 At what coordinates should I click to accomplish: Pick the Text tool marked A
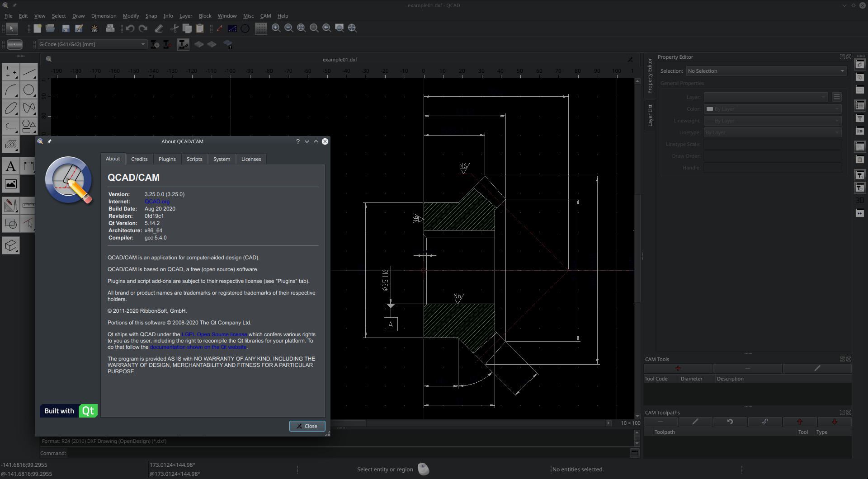coord(11,166)
